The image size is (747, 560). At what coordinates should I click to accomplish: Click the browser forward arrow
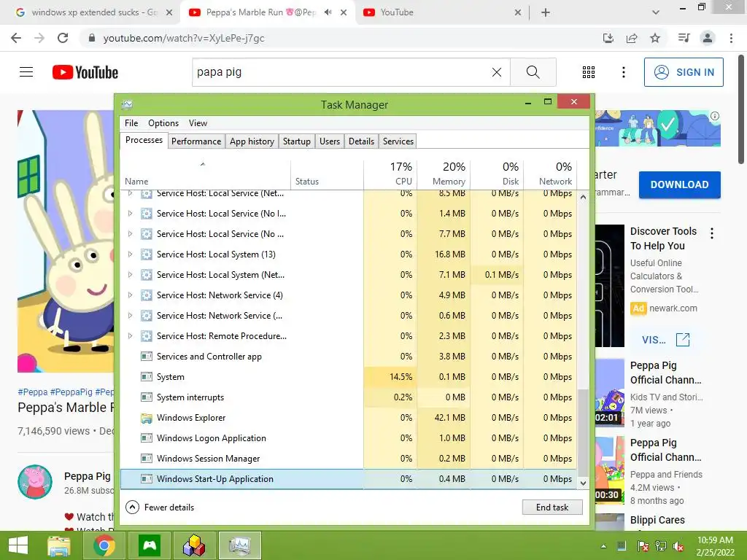pos(39,38)
